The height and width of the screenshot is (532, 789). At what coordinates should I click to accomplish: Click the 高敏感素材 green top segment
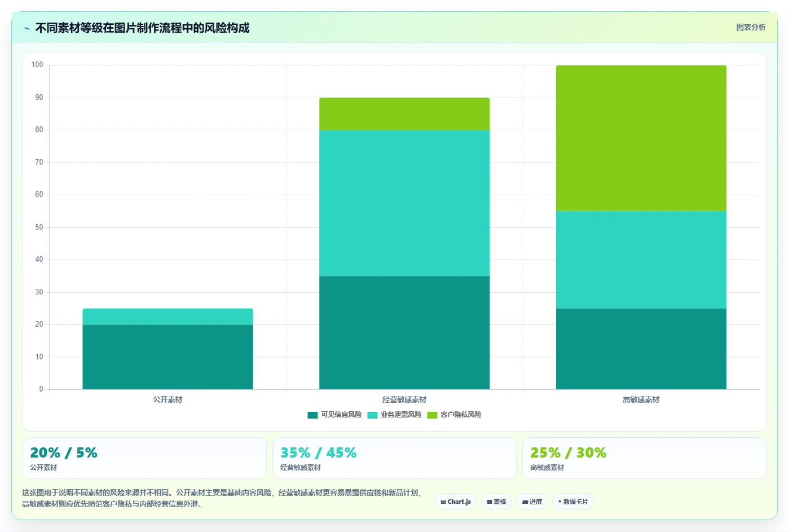641,138
